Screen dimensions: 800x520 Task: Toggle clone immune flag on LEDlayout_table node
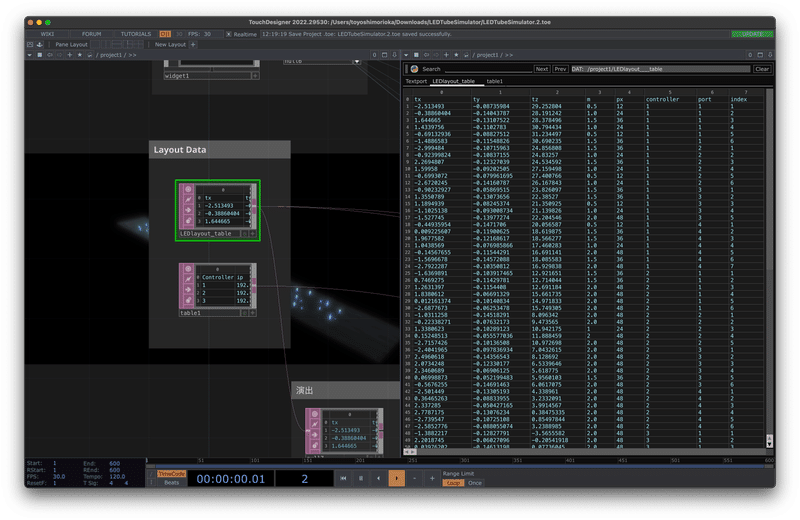(x=188, y=200)
